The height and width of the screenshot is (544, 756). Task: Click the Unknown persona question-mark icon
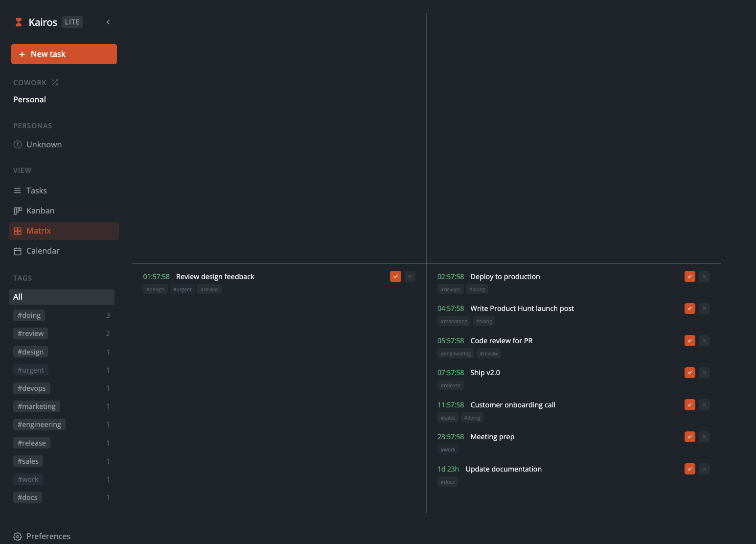pos(17,144)
